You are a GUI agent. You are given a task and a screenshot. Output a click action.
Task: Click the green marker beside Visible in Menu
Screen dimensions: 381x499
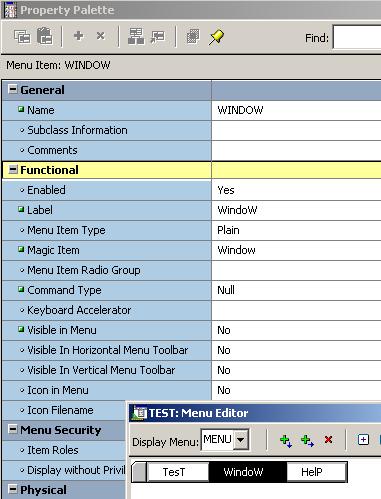21,329
